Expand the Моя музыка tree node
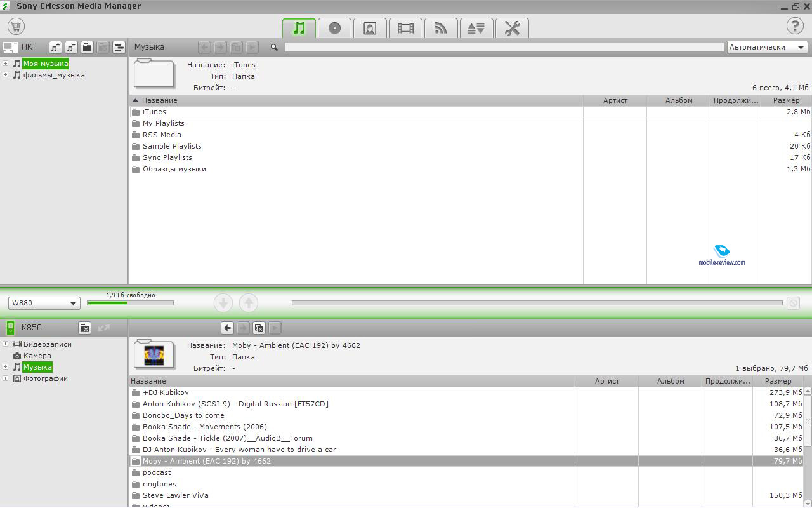 (x=6, y=63)
